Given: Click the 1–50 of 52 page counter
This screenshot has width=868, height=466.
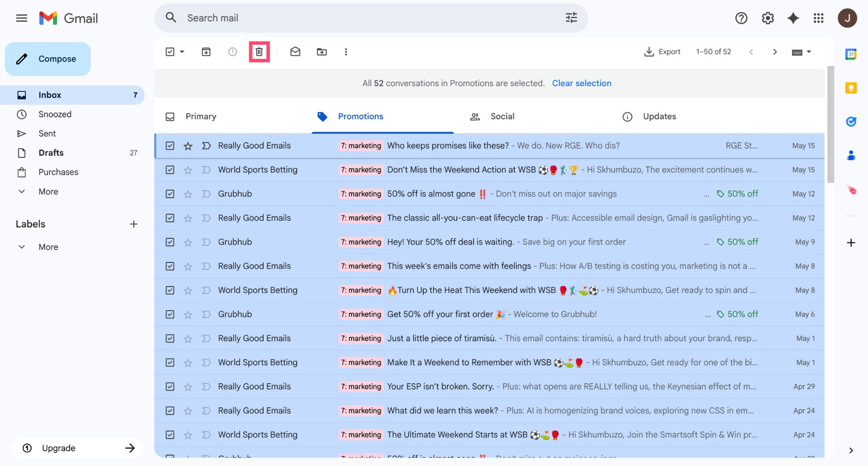Looking at the screenshot, I should pos(713,52).
